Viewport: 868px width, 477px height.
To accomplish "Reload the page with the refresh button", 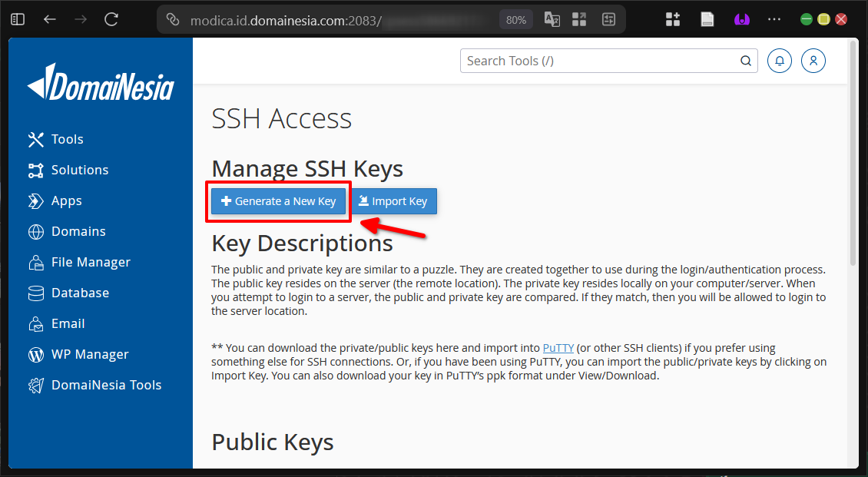I will pyautogui.click(x=111, y=19).
